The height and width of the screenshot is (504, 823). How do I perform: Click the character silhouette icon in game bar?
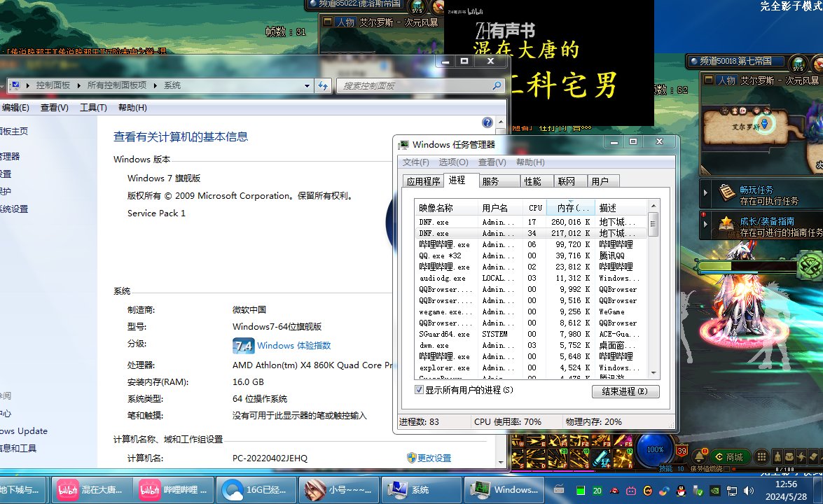[x=777, y=456]
